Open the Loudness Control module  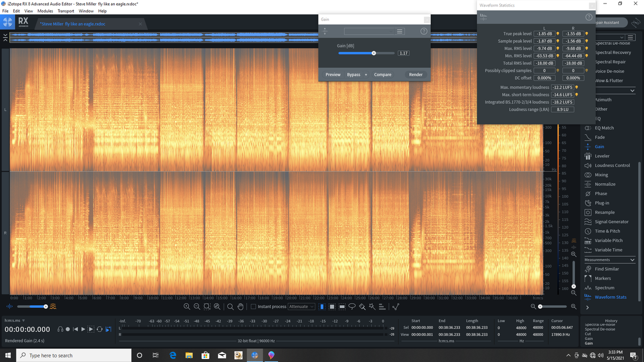coord(607,165)
